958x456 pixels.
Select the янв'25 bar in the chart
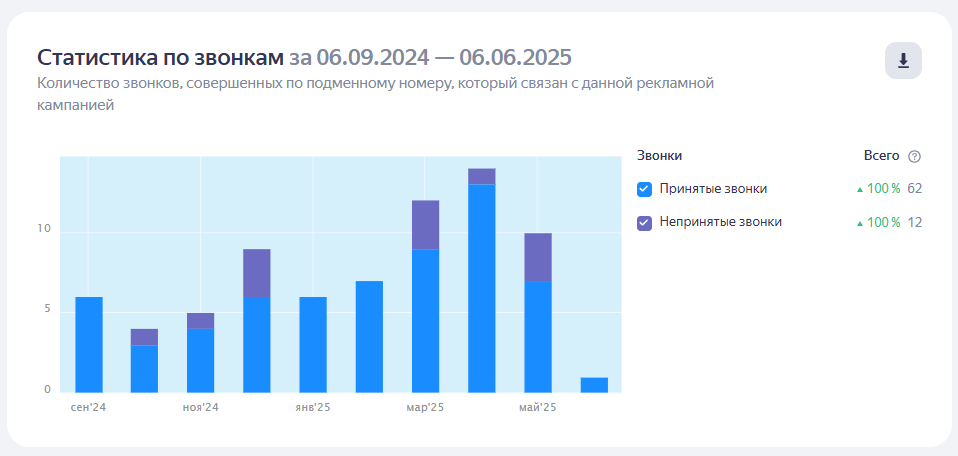(313, 345)
